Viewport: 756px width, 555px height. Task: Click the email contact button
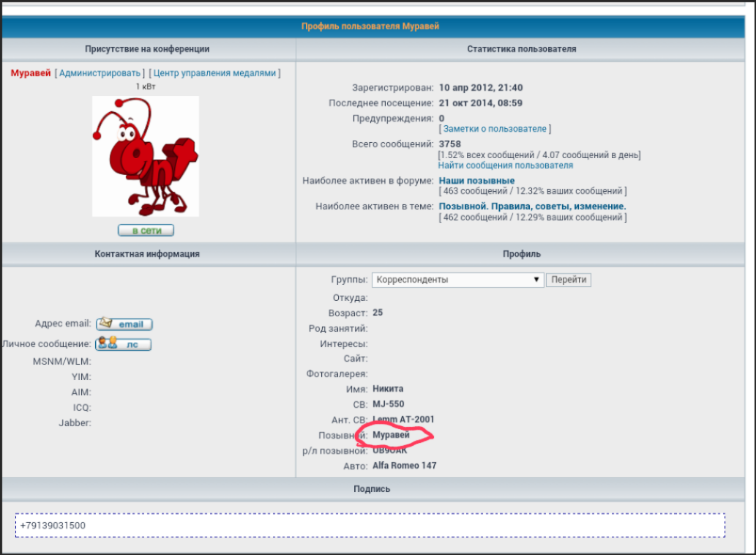[x=124, y=324]
